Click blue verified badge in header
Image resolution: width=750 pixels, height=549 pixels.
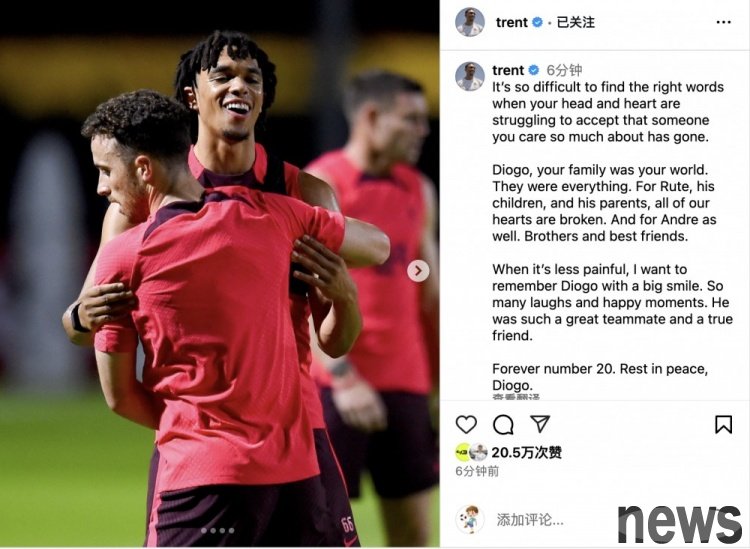[537, 22]
